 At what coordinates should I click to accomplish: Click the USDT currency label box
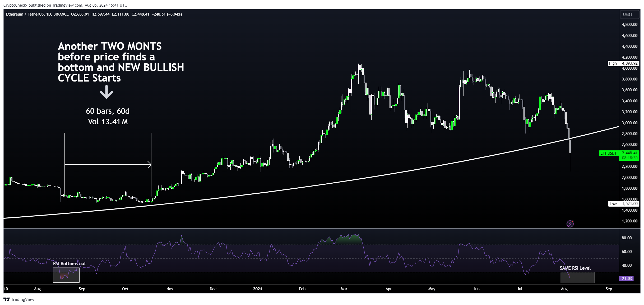pos(629,14)
